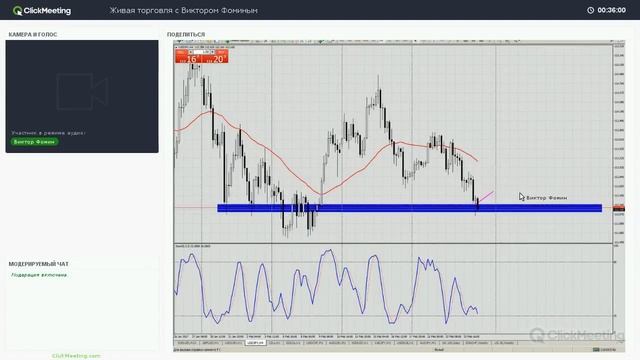Viewport: 640px width, 360px height.
Task: Click the "КАМЕРА И ГОЛОС" panel heading
Action: tap(33, 35)
